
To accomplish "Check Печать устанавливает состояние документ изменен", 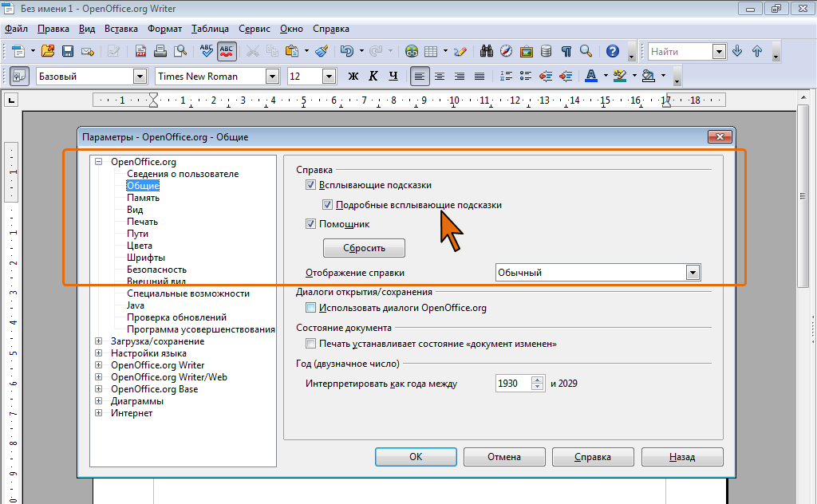I will pos(310,344).
